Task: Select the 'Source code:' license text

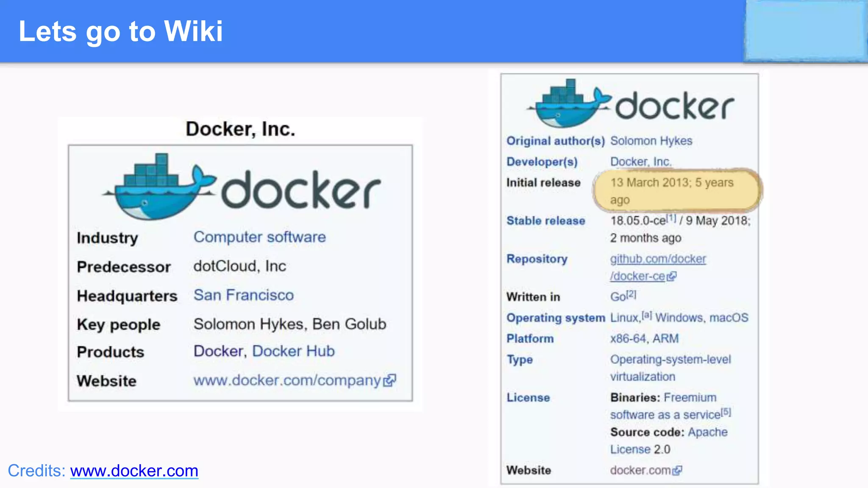Action: coord(647,432)
